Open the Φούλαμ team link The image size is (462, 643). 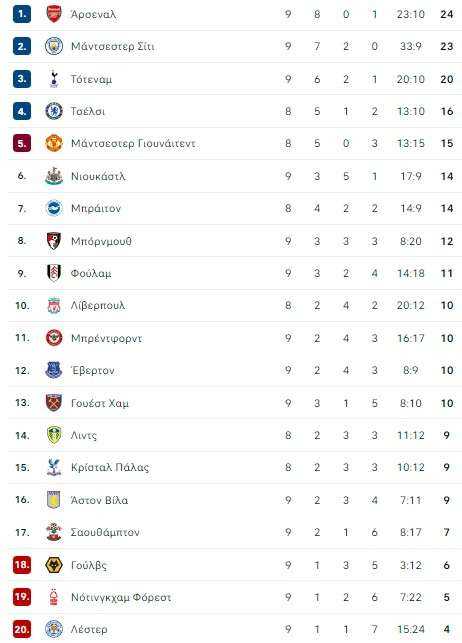[91, 274]
